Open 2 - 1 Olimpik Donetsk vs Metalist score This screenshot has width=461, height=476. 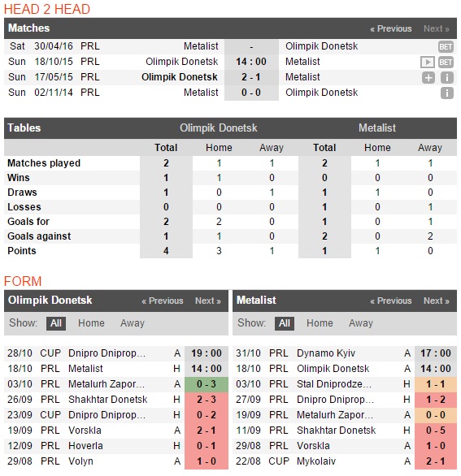click(x=251, y=77)
